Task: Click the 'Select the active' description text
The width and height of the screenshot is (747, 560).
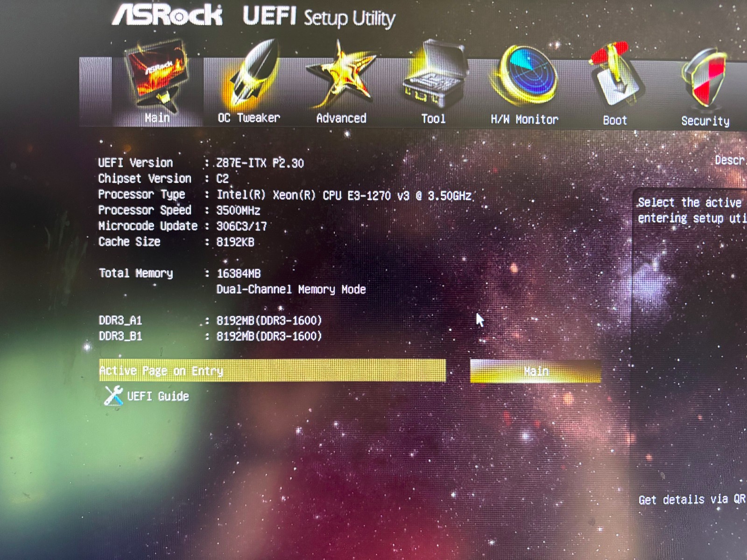Action: click(x=690, y=203)
